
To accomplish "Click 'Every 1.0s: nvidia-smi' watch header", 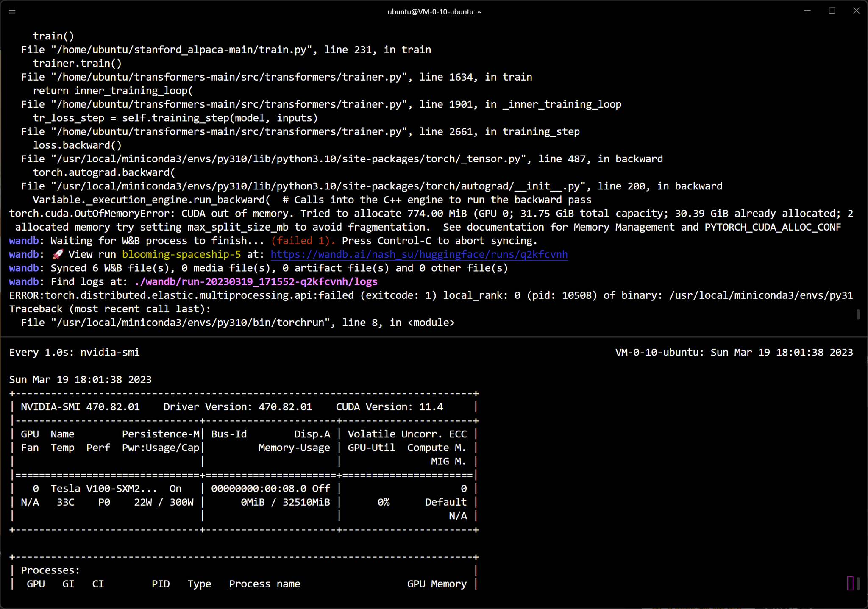I will (x=74, y=353).
